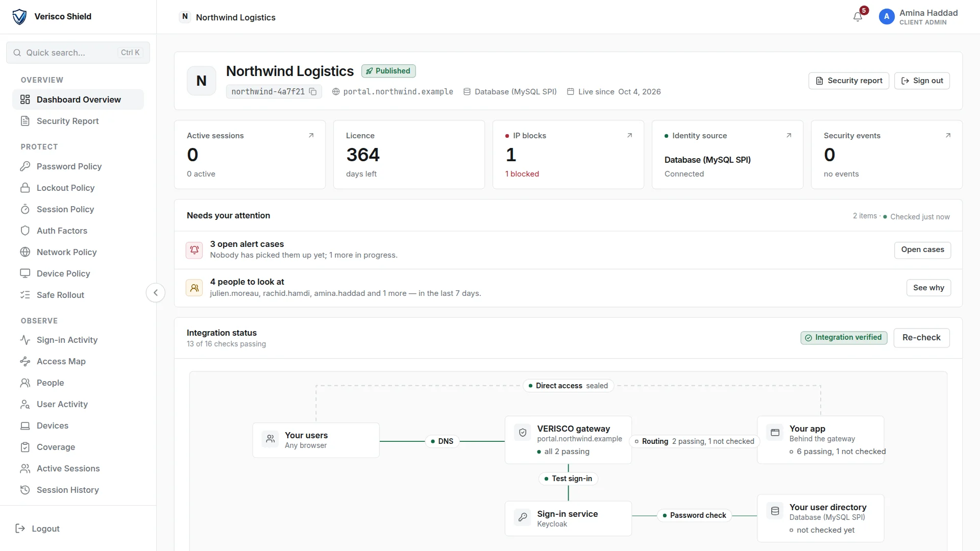Click the Your users people icon
Screen dimensions: 980x551
[271, 439]
